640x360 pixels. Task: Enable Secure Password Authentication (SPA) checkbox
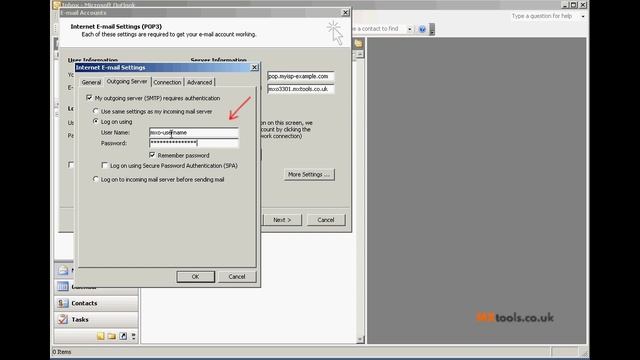click(x=104, y=165)
